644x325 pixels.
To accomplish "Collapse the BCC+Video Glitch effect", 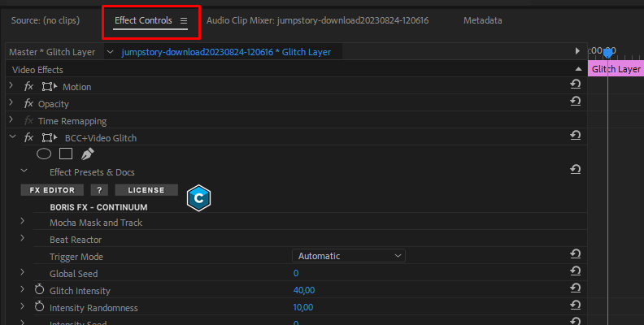I will coord(11,137).
